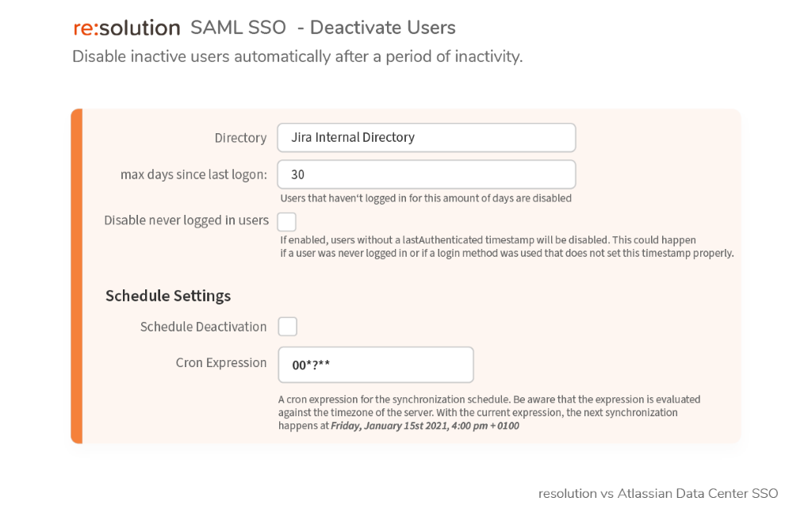Tick the Schedule Deactivation checkbox

[x=287, y=327]
